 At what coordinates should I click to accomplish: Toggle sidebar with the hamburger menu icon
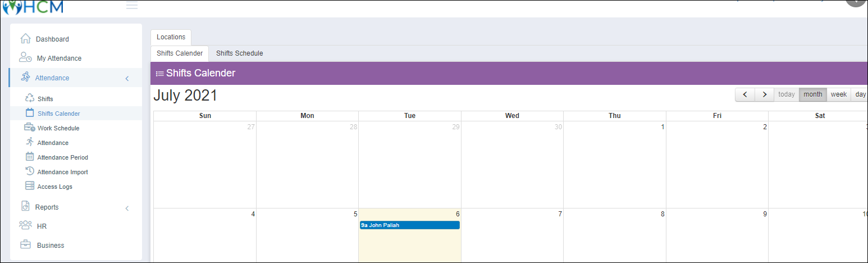(132, 6)
